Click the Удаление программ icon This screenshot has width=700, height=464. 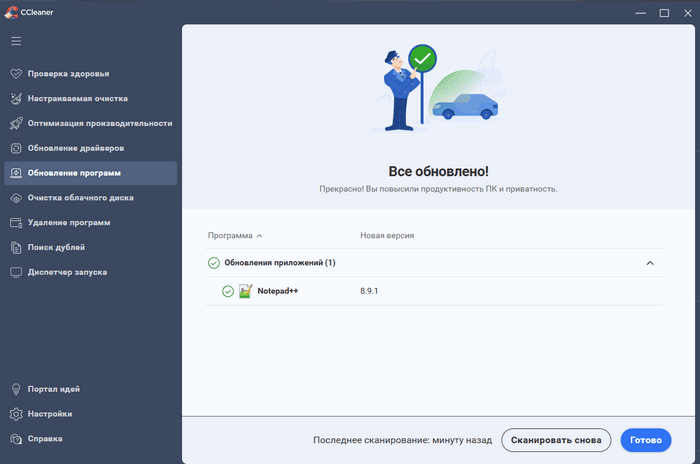(x=16, y=222)
